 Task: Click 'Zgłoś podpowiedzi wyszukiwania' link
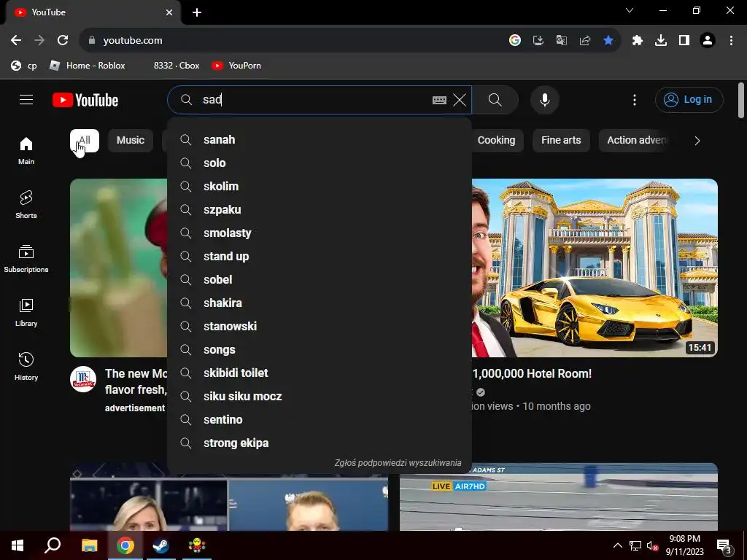[x=398, y=463]
